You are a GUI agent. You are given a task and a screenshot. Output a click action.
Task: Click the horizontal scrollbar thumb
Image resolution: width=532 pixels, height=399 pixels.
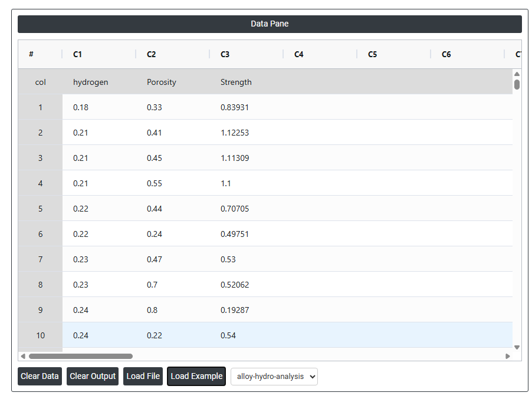coord(80,356)
